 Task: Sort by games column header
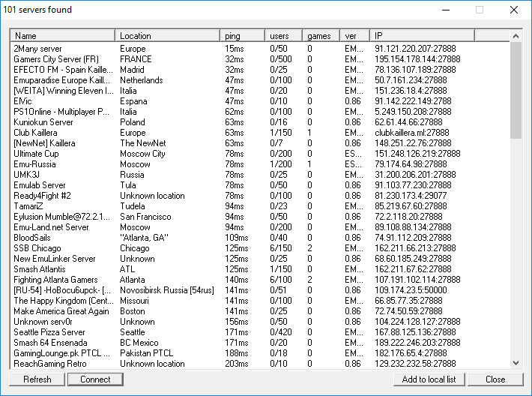click(x=321, y=36)
